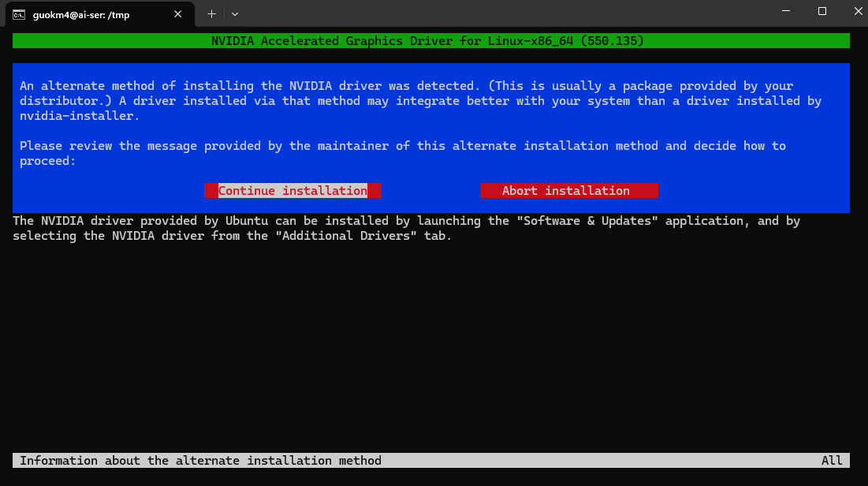Click the word nvidia-installer in the dialog

point(79,116)
